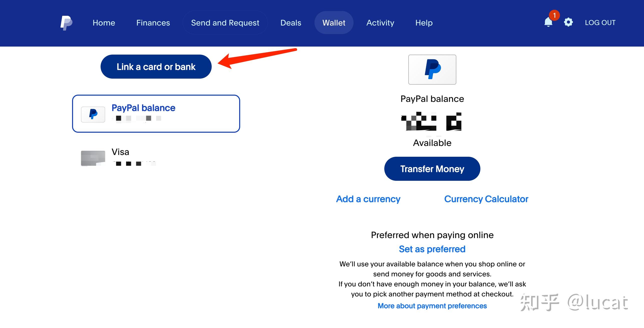This screenshot has height=328, width=644.
Task: Select the Home menu item
Action: point(104,22)
